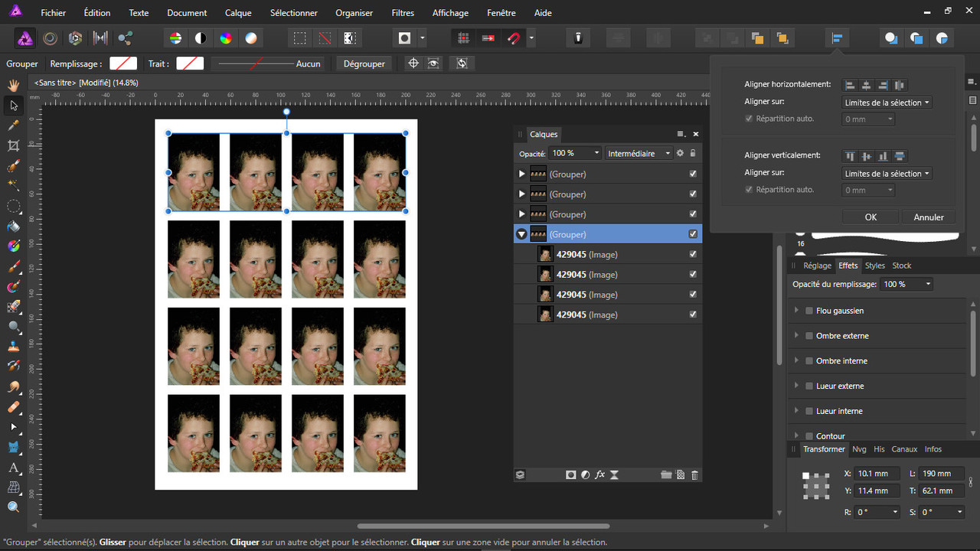Open the Filtres menu
Screen dimensions: 980x551
pos(403,13)
